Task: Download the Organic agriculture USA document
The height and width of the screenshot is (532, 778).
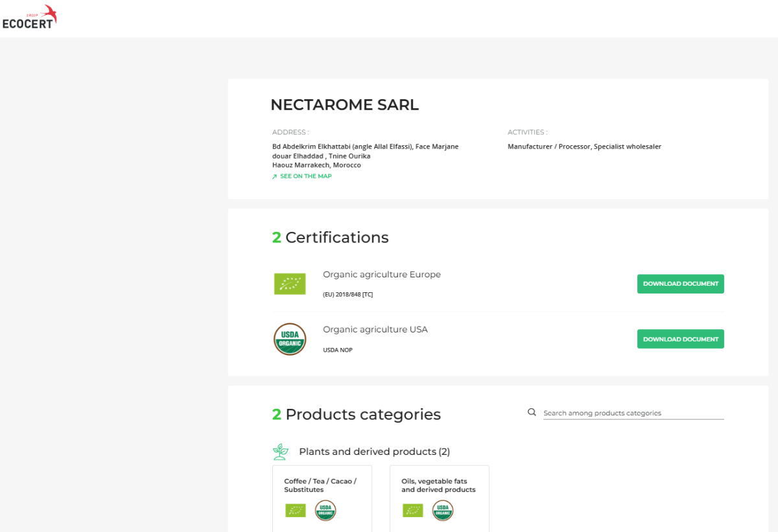Action: [680, 339]
